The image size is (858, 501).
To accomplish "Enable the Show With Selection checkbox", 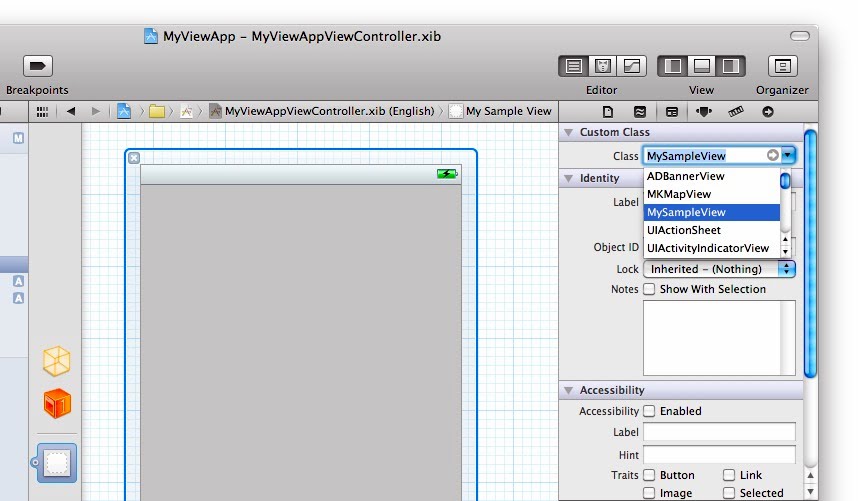I will pyautogui.click(x=649, y=289).
